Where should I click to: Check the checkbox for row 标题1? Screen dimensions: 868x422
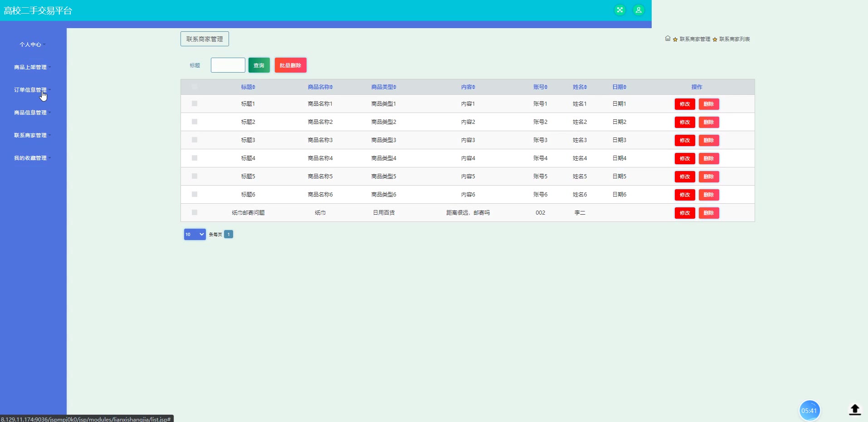pos(195,103)
